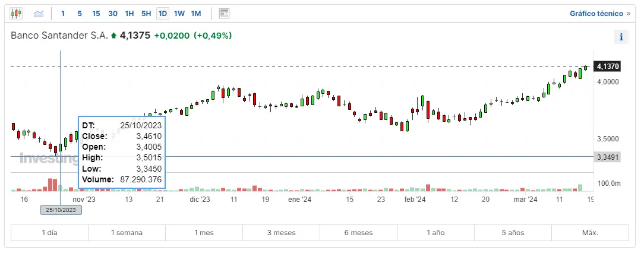Show the Máx. full history range

pos(590,233)
